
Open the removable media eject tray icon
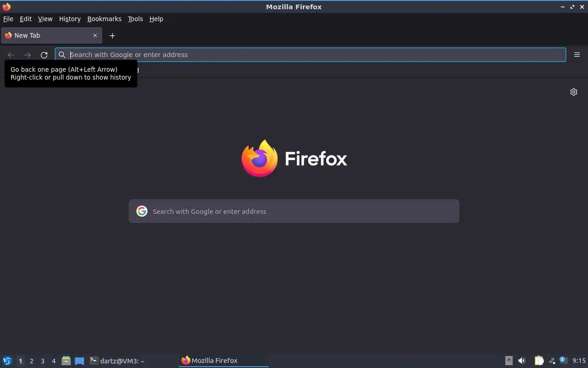tap(509, 361)
